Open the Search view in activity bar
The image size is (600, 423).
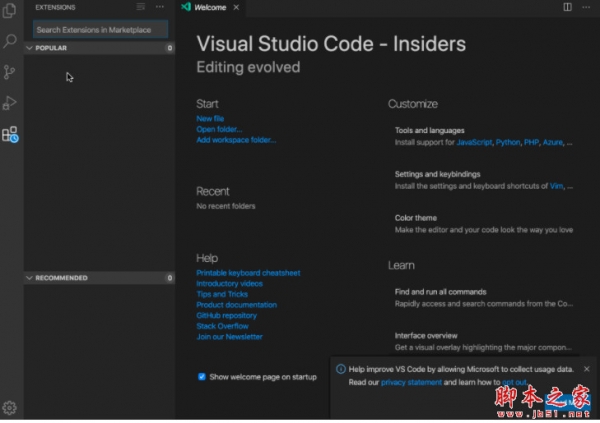point(10,41)
